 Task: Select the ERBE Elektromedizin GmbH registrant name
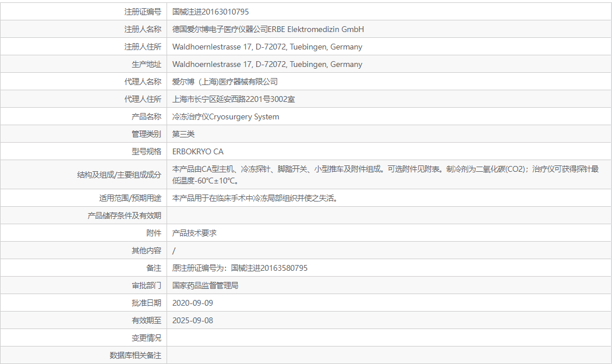(x=268, y=29)
